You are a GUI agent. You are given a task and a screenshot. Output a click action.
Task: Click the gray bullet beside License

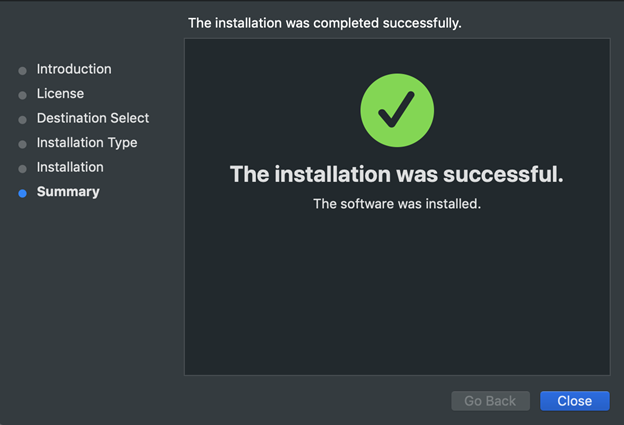coord(22,95)
